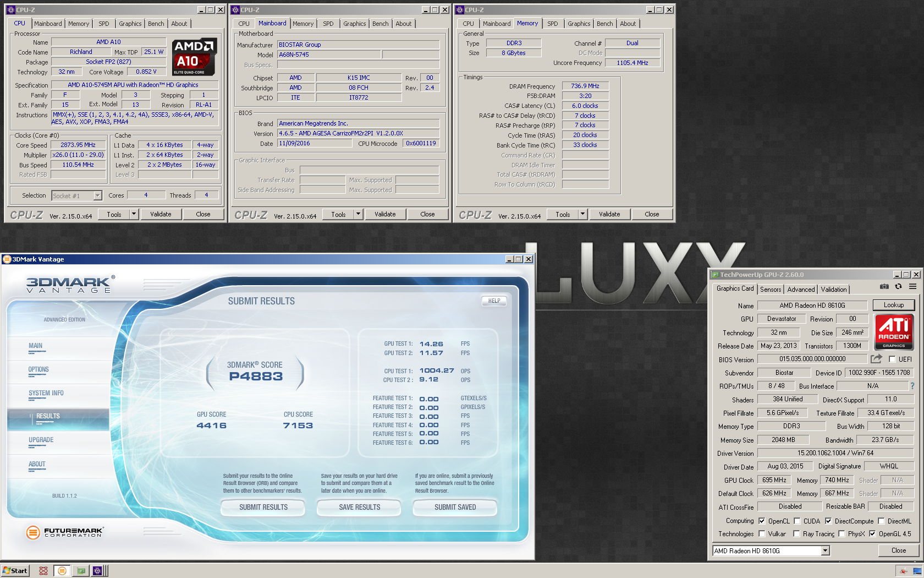Open UPGRADE in 3DMark Vantage sidebar

(41, 440)
